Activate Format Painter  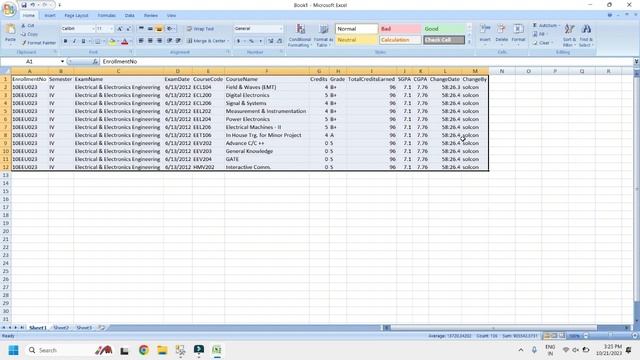(x=38, y=42)
